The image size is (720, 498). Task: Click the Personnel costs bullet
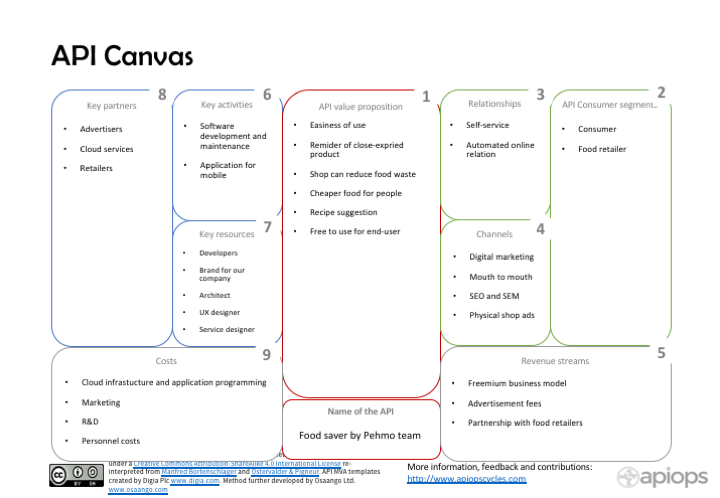pyautogui.click(x=111, y=441)
